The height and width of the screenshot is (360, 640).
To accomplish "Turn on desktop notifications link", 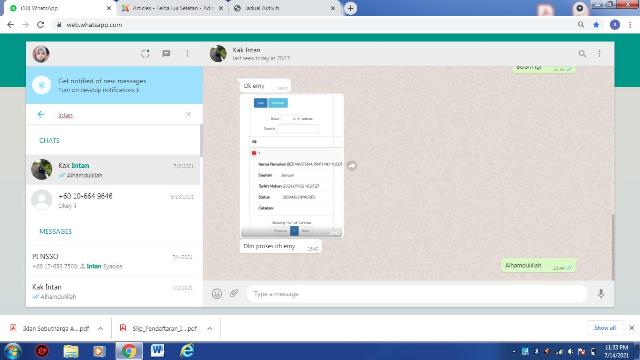I will click(x=98, y=90).
